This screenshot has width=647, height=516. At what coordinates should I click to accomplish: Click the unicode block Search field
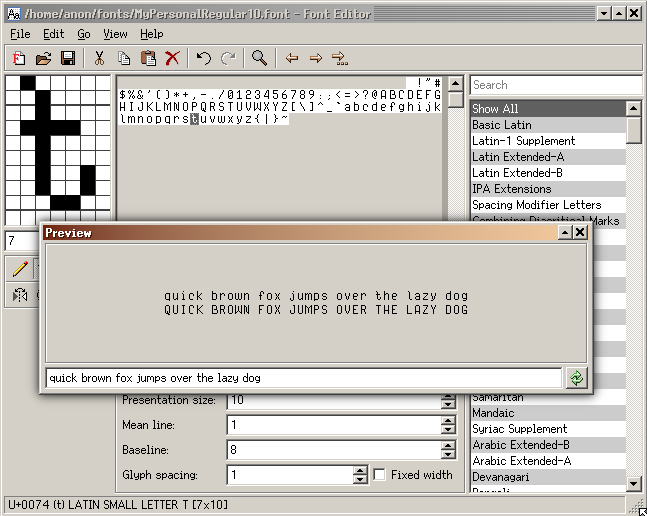point(555,85)
